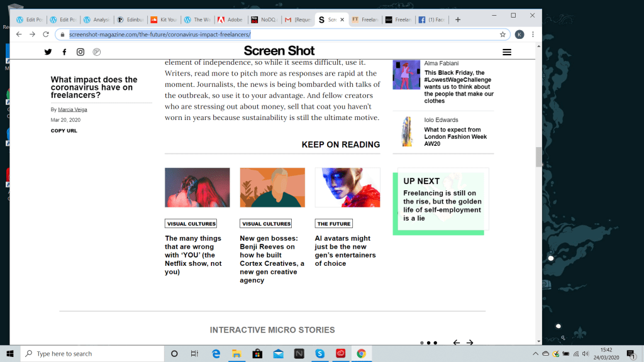Click the Facebook icon in site header
The image size is (644, 362).
coord(64,52)
